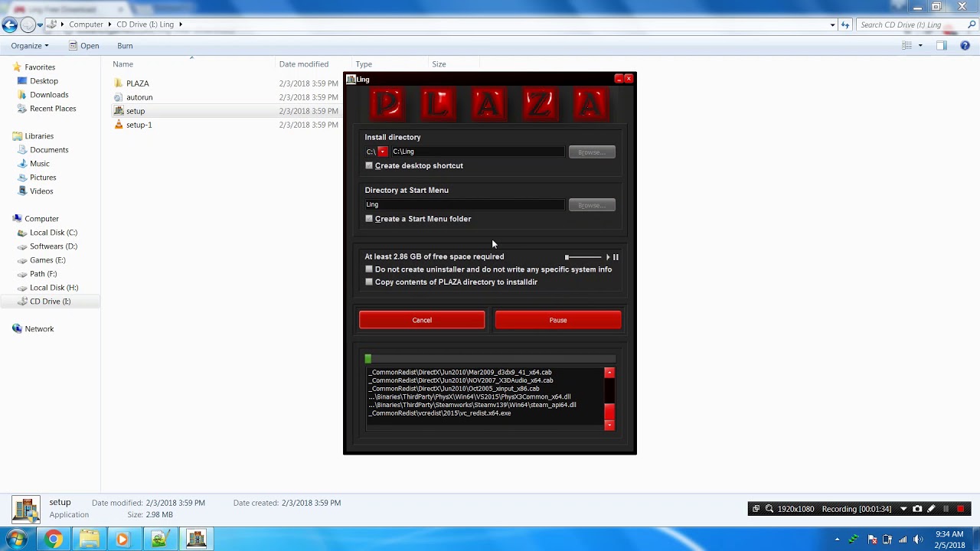
Task: Click the green installation progress bar
Action: (490, 358)
